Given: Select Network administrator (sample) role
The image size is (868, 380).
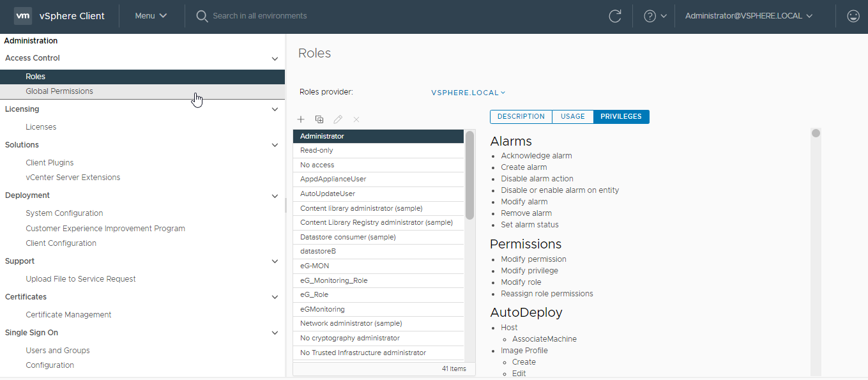Looking at the screenshot, I should pos(378,324).
